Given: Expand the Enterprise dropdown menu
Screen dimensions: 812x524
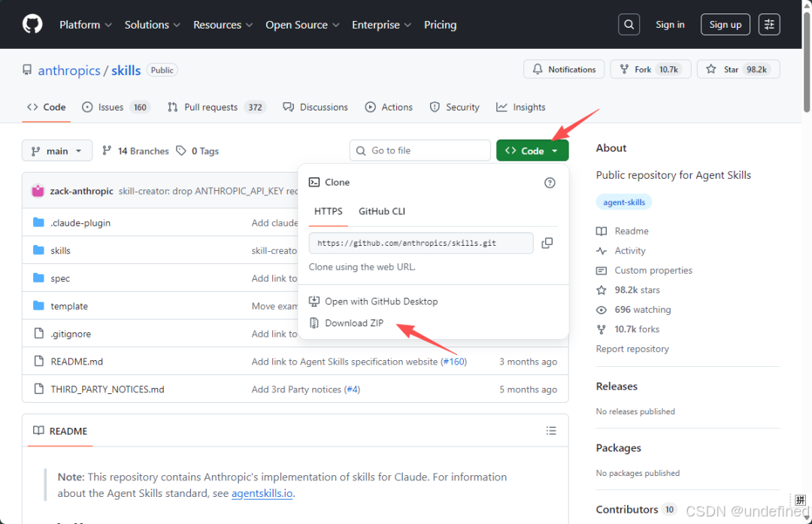Looking at the screenshot, I should click(x=381, y=24).
